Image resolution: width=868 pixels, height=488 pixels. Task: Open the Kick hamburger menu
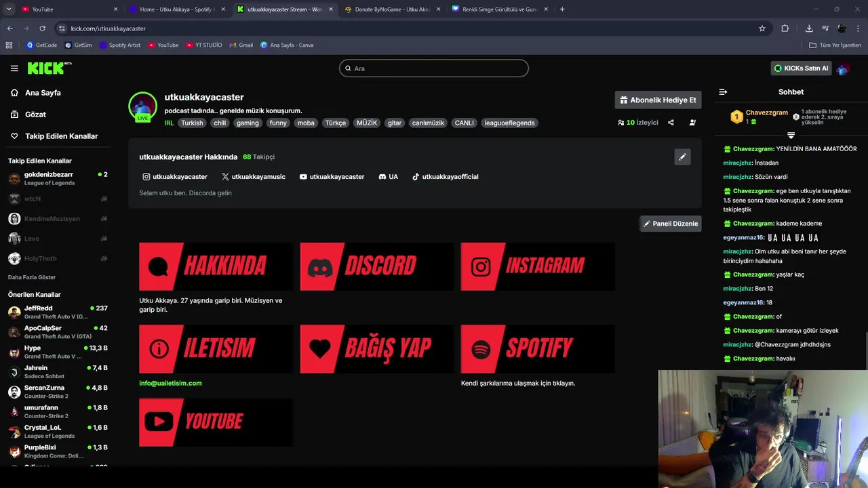pos(14,68)
